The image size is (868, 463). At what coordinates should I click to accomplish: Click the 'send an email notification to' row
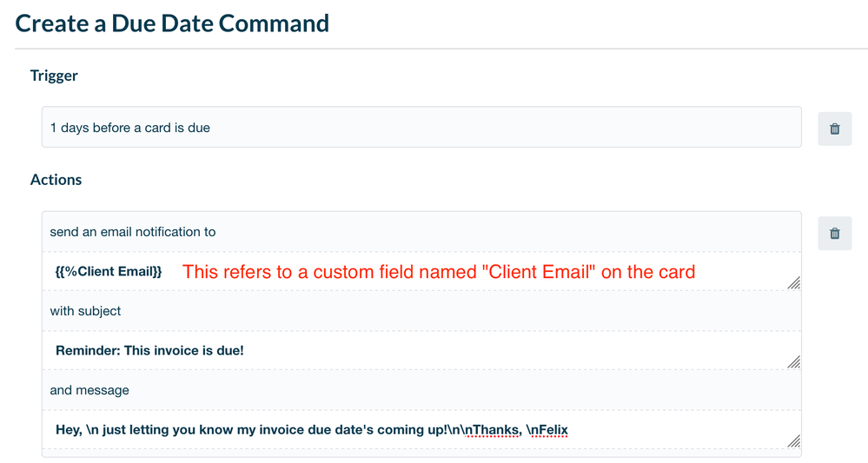click(133, 232)
